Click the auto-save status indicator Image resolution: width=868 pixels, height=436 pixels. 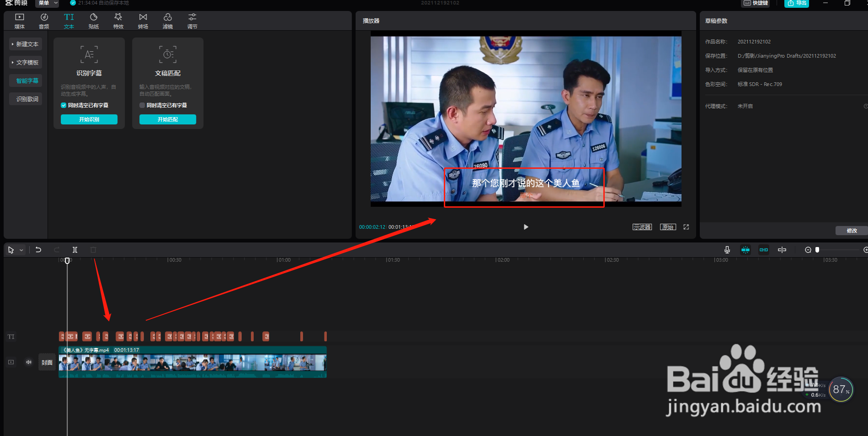coord(99,3)
